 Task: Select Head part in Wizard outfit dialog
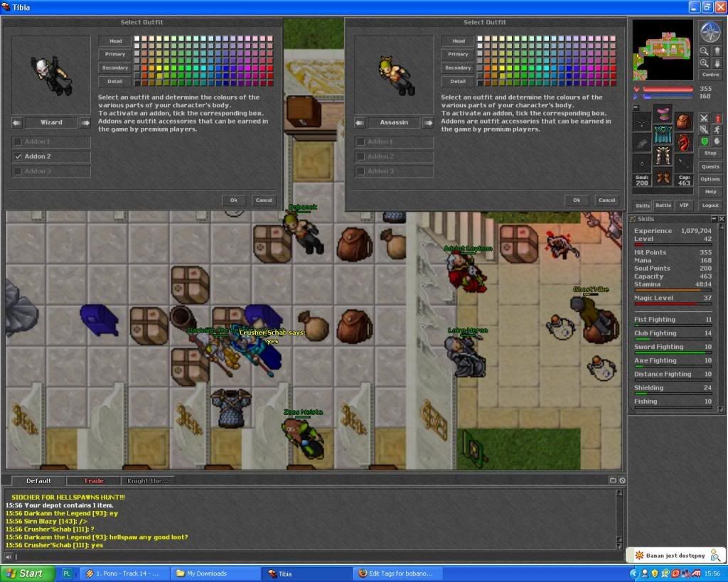pos(115,41)
